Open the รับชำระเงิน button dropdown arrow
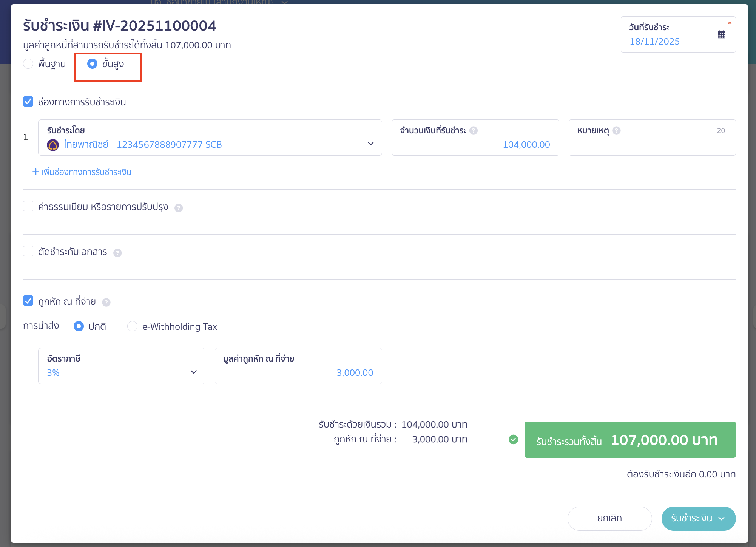 click(x=722, y=519)
